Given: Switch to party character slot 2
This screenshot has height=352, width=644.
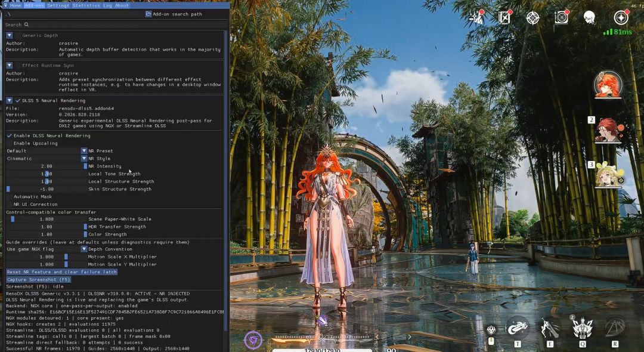Looking at the screenshot, I should click(x=608, y=130).
